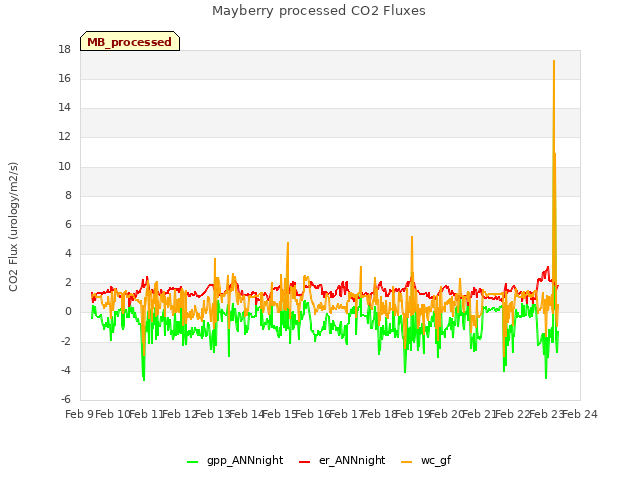Click the y-axis value 10

point(64,166)
